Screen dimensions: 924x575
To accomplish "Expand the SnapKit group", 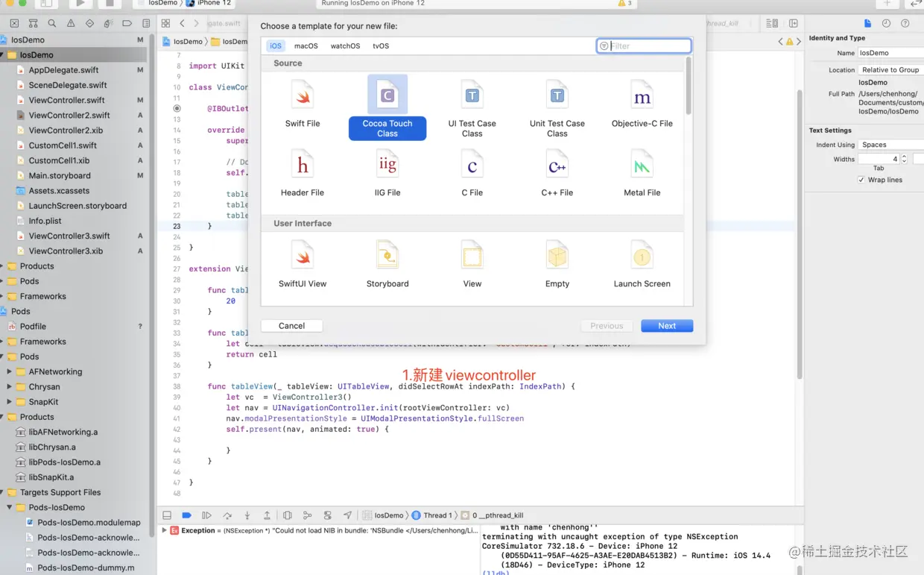I will (x=9, y=402).
